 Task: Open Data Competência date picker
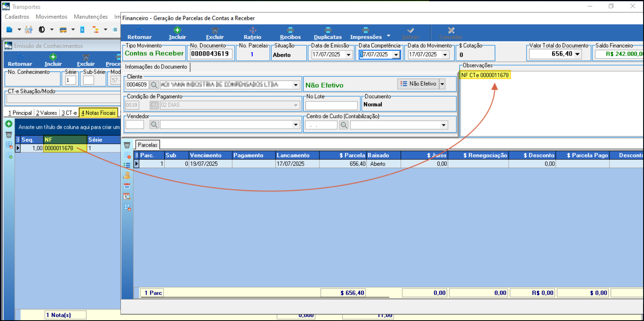(396, 55)
